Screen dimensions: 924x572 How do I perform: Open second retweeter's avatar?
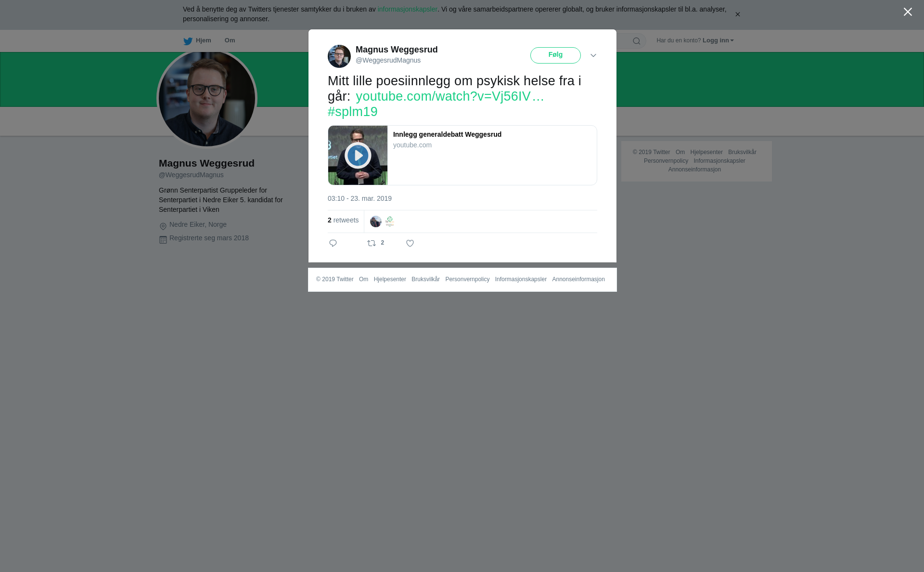389,221
